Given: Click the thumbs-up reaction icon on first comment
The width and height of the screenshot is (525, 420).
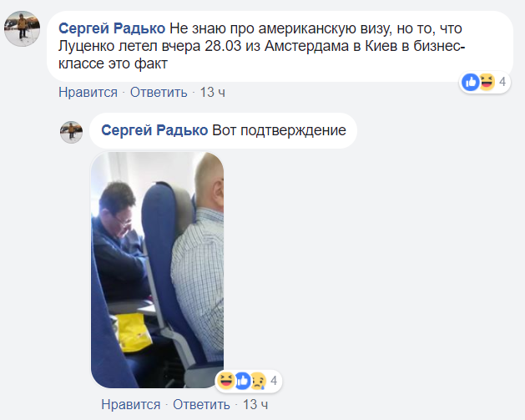Looking at the screenshot, I should click(470, 82).
